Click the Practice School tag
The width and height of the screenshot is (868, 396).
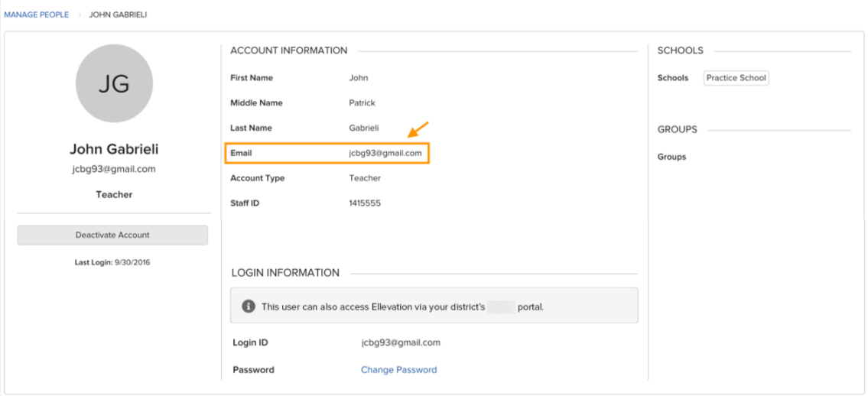tap(736, 78)
